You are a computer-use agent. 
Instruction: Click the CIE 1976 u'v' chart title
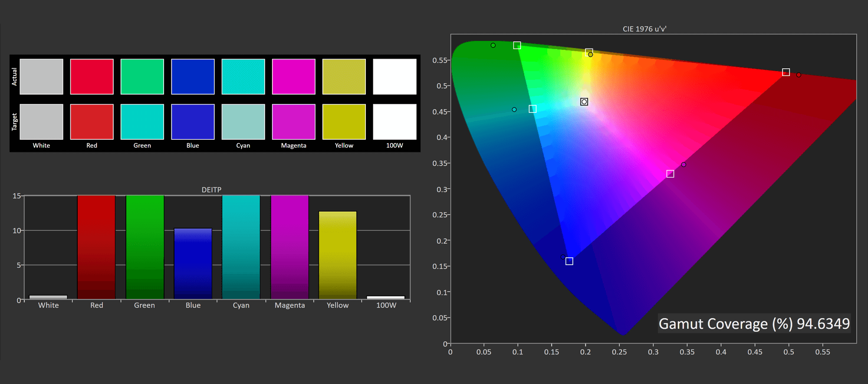pos(644,29)
